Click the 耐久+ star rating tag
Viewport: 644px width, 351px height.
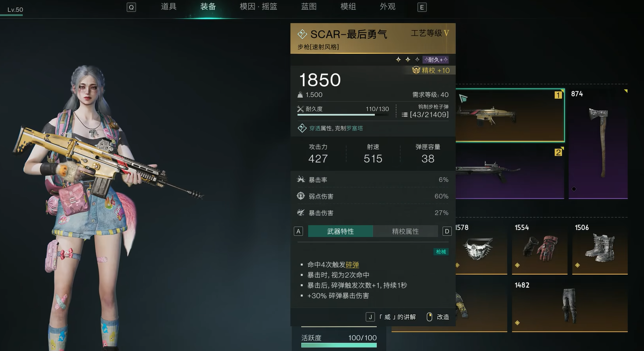coord(435,59)
